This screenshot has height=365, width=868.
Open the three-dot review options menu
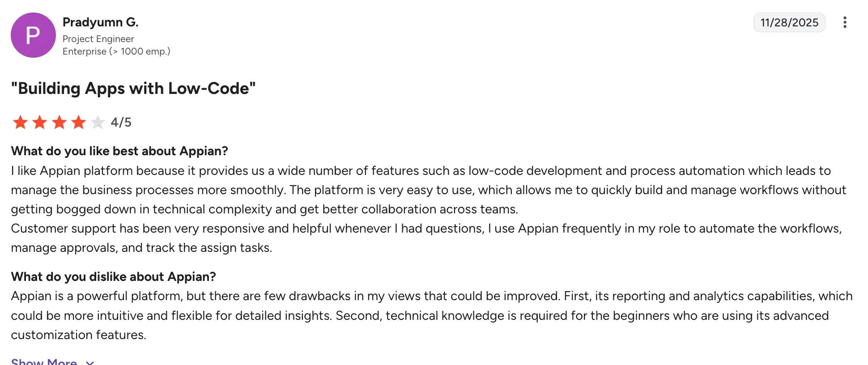point(845,22)
